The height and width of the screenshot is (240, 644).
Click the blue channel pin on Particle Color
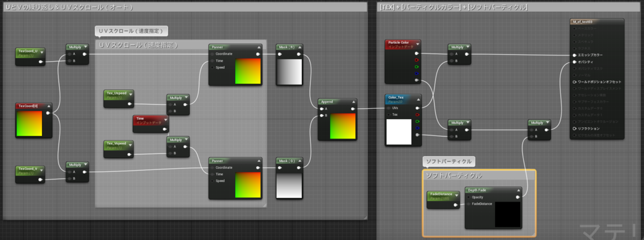tap(417, 73)
